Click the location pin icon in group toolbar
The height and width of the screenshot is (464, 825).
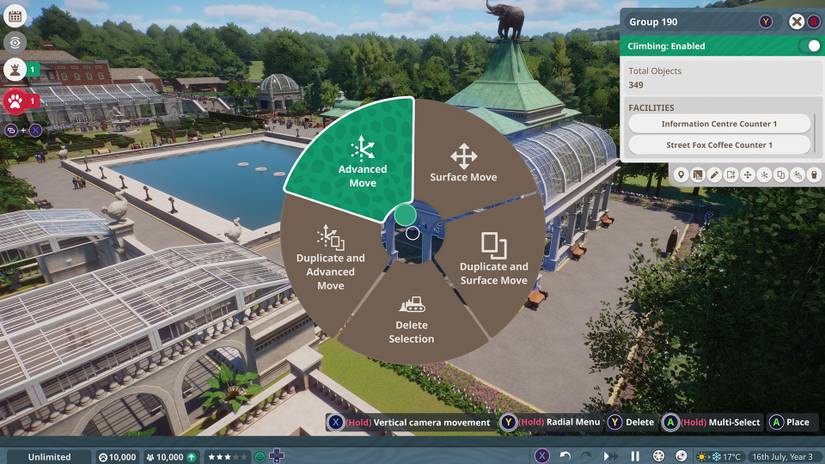click(681, 175)
